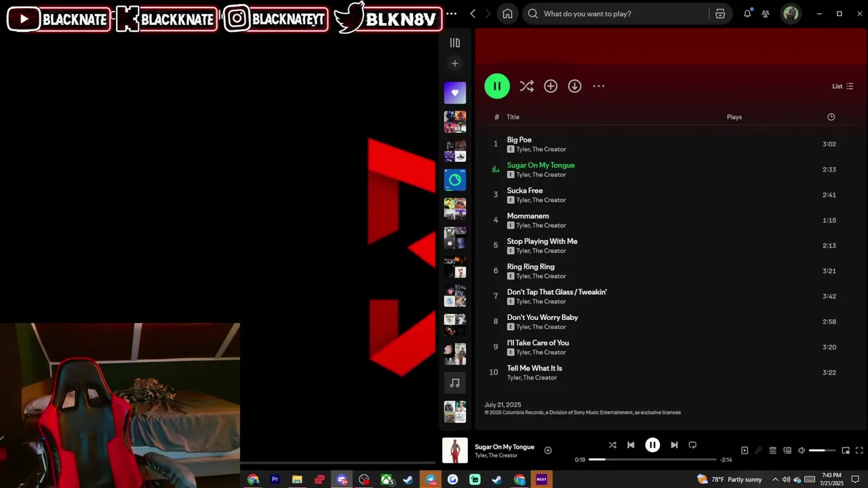Screen dimensions: 868x488
Task: Enable shuffle for this album
Action: tap(526, 86)
